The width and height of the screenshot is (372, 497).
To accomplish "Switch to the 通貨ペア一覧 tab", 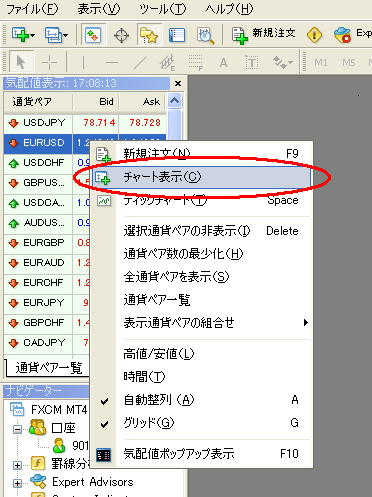I will (48, 368).
